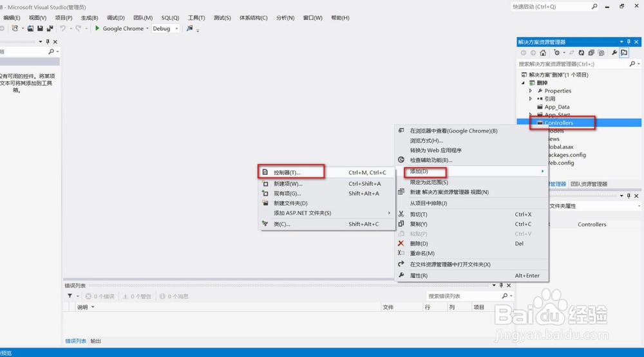Screen dimensions: 644x357
Task: Pin the toolbox panel on the left
Action: click(48, 42)
